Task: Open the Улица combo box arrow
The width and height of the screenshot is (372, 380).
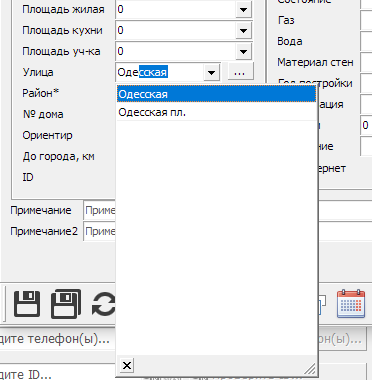Action: tap(211, 72)
